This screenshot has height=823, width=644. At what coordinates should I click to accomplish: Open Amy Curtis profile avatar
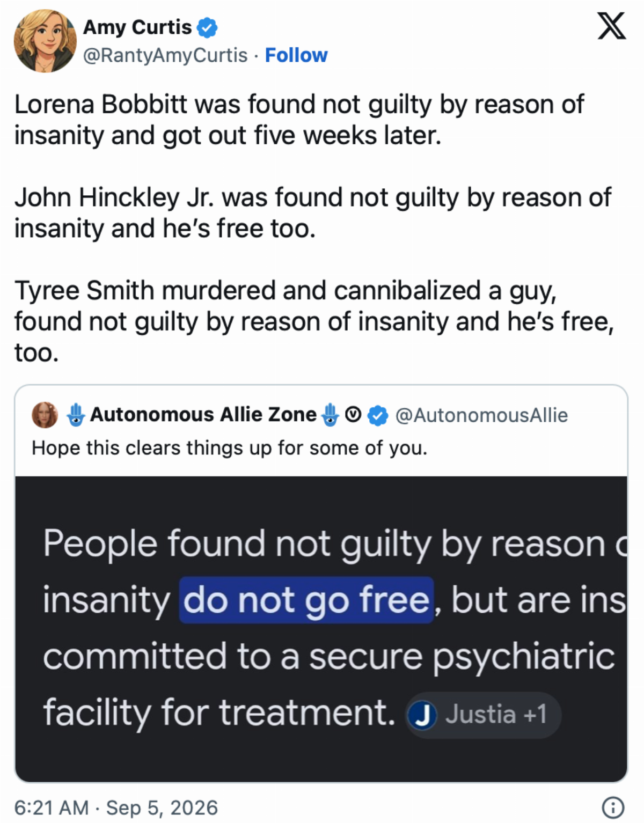pyautogui.click(x=45, y=41)
